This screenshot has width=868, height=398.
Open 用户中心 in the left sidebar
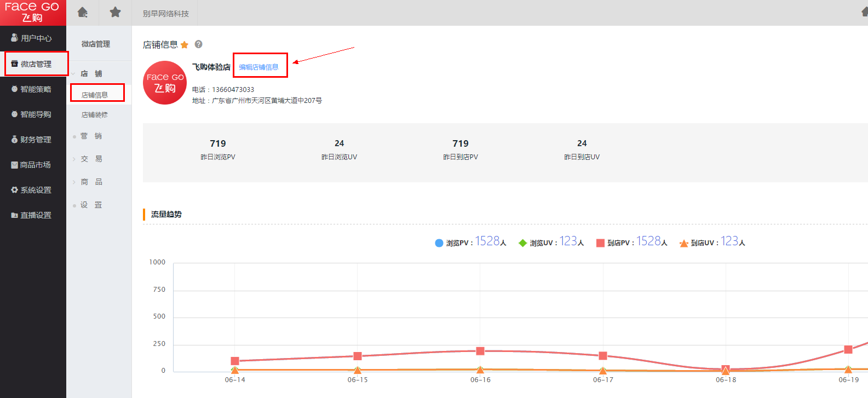coord(32,38)
